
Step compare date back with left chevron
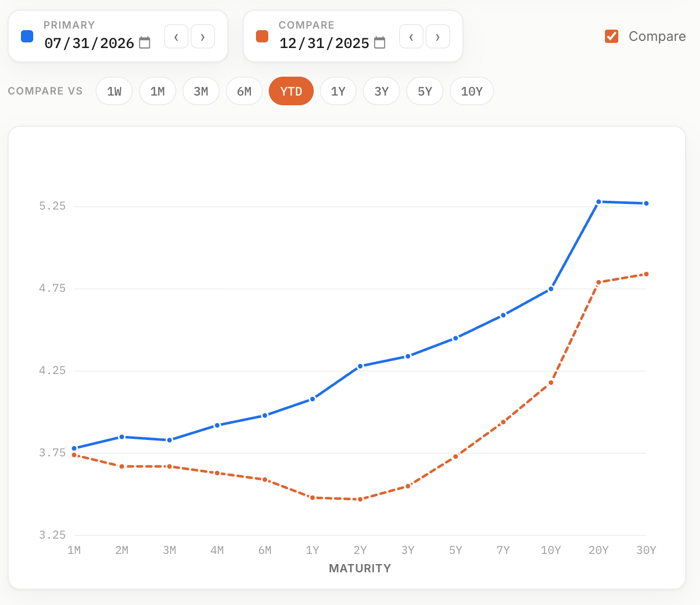coord(411,37)
